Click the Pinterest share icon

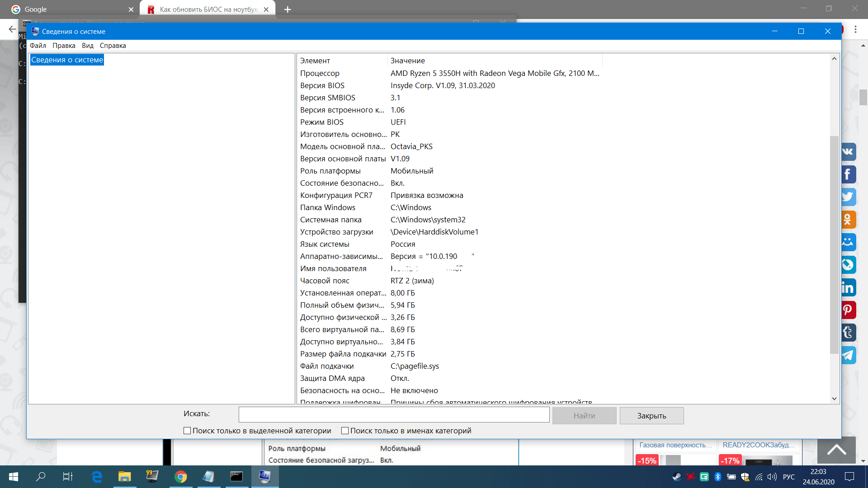coord(848,310)
